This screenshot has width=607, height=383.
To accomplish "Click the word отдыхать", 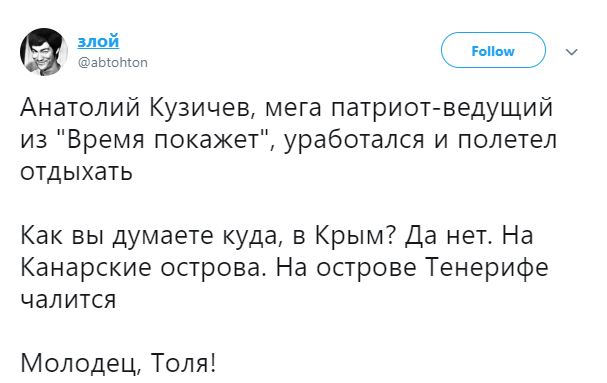I will (x=76, y=172).
